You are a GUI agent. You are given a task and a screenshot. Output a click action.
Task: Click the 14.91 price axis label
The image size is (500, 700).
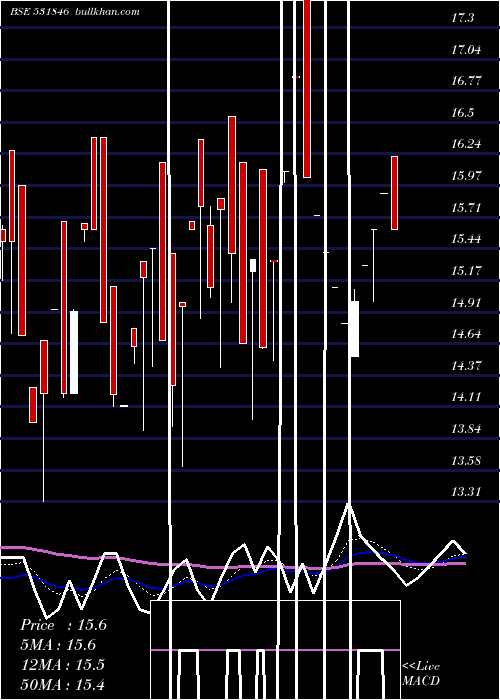[x=466, y=303]
